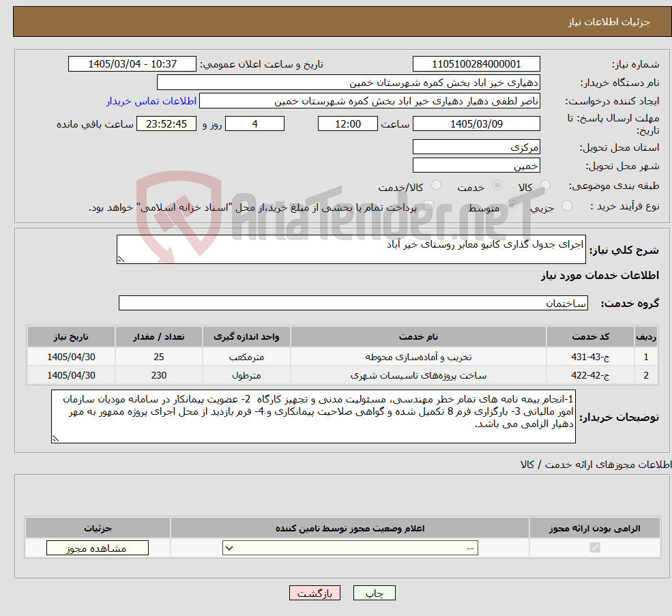
Task: Click the کد خدمت column header
Action: 590,337
